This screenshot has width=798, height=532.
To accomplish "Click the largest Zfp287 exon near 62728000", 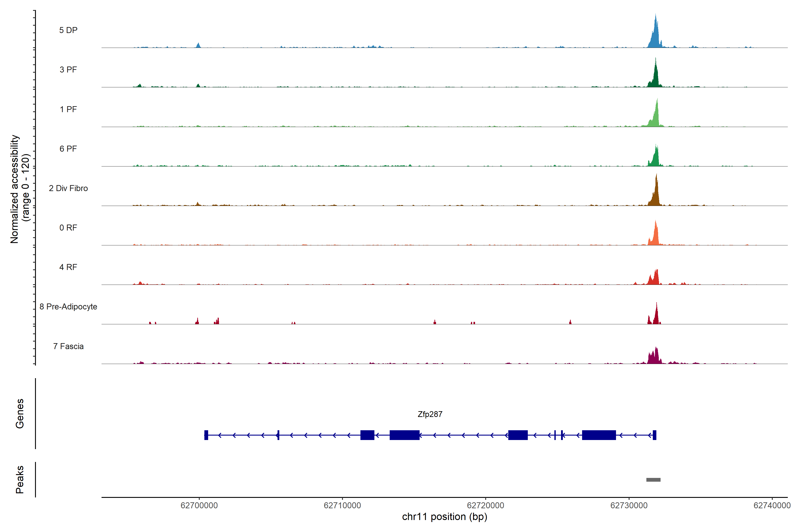I will pyautogui.click(x=599, y=435).
